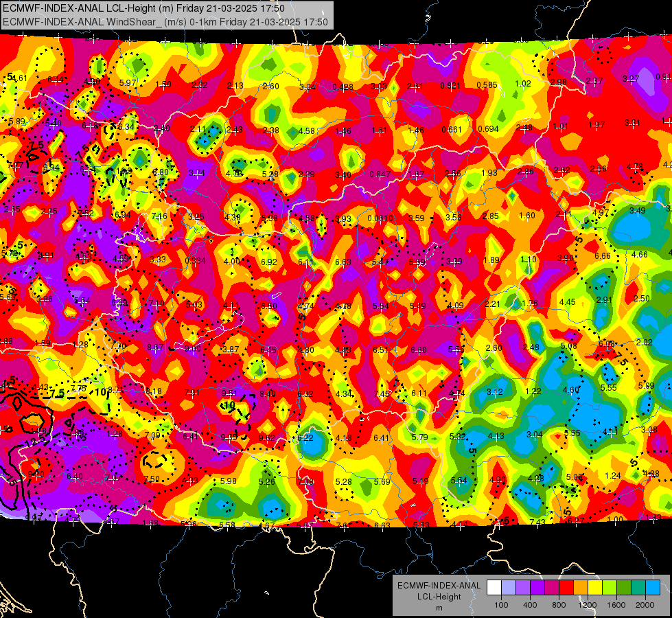
Task: Click the wind shear value 3.74
Action: pyautogui.click(x=197, y=173)
